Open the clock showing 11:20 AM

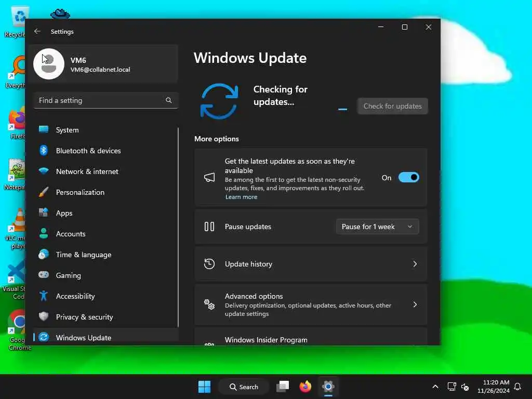click(494, 387)
